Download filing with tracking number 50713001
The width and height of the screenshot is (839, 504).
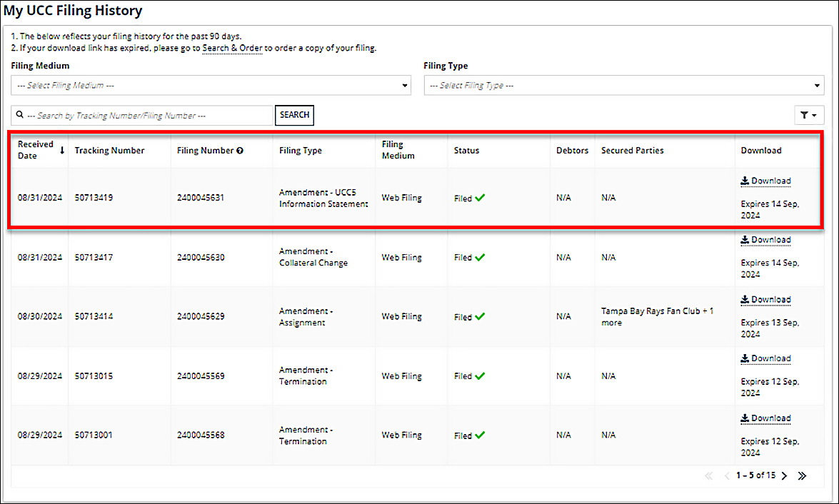[765, 418]
